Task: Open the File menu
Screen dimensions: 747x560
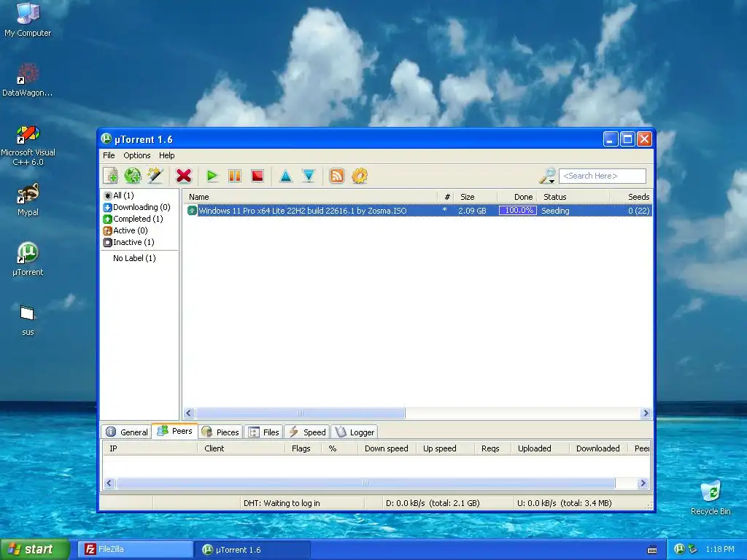Action: pos(109,155)
